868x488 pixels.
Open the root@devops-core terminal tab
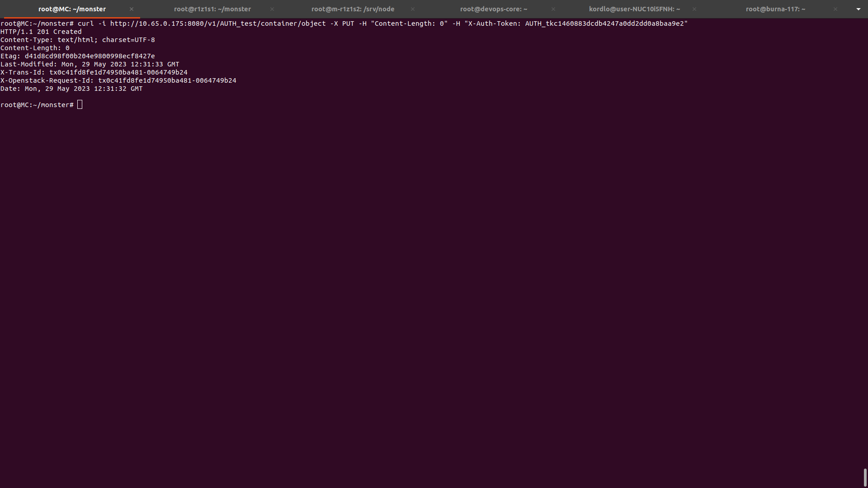tap(493, 9)
